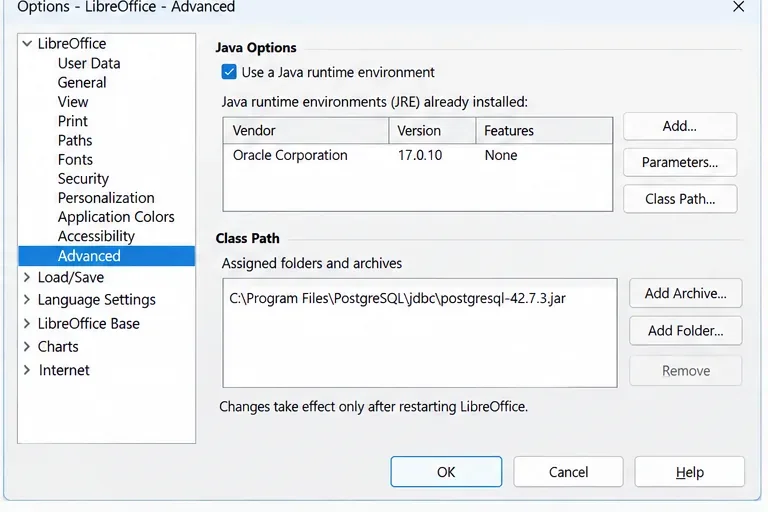The width and height of the screenshot is (768, 512).
Task: Select General in options tree
Action: click(82, 82)
